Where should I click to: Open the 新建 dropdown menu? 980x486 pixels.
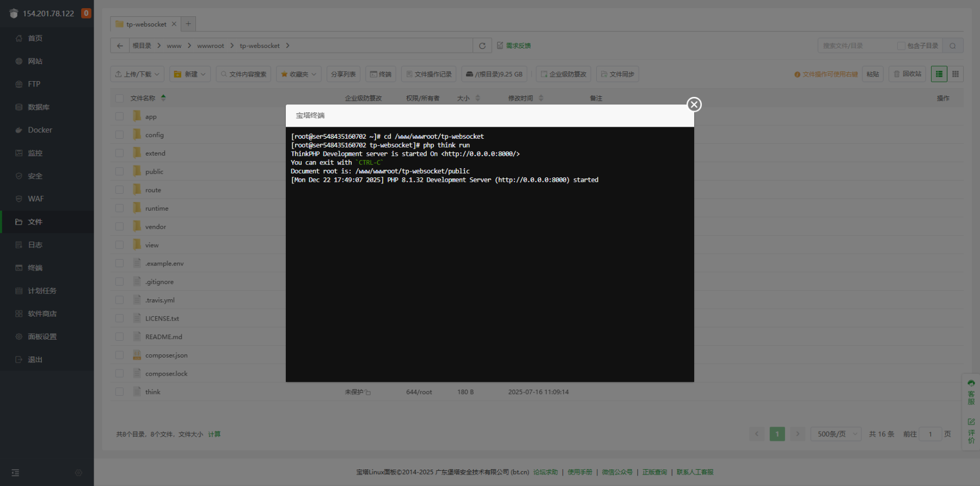pos(190,74)
